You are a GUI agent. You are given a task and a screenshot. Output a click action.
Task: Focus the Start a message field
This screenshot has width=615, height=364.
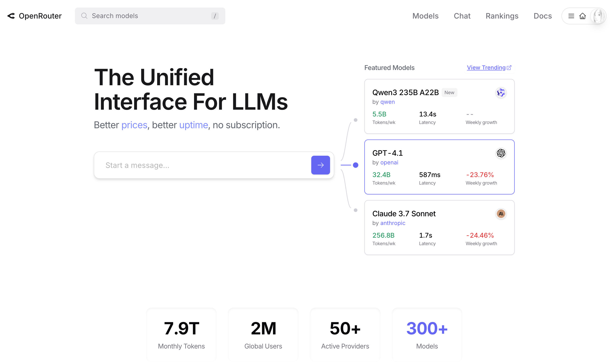201,165
